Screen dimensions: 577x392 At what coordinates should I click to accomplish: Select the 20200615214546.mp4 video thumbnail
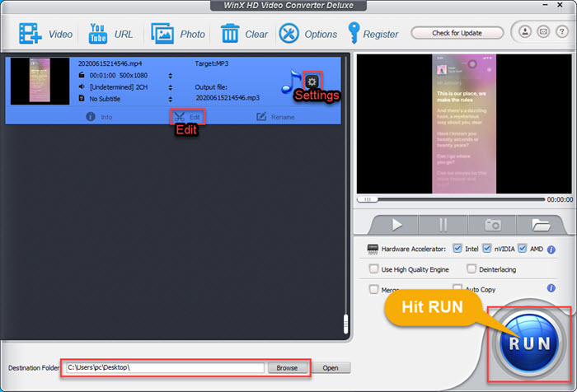(x=40, y=81)
